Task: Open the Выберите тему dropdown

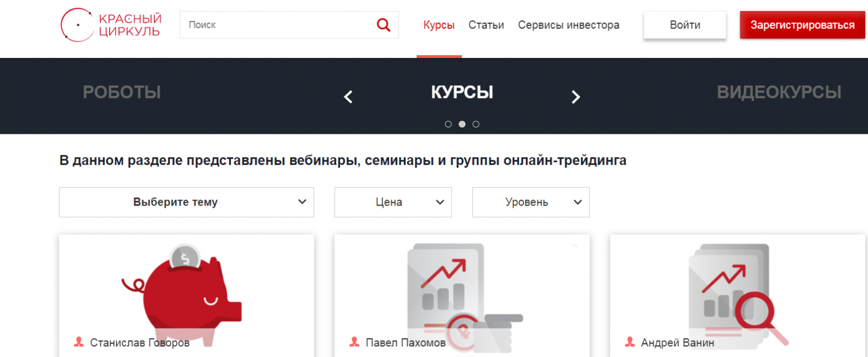Action: pos(186,202)
